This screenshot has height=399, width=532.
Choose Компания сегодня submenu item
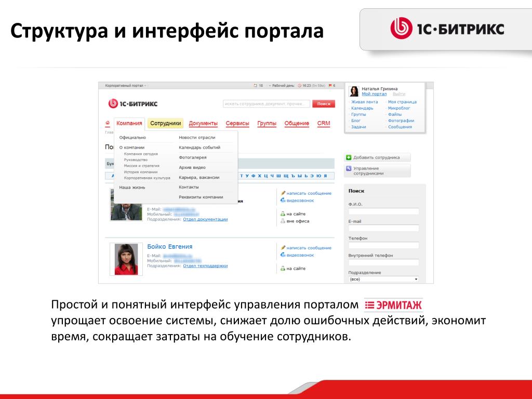pos(141,154)
